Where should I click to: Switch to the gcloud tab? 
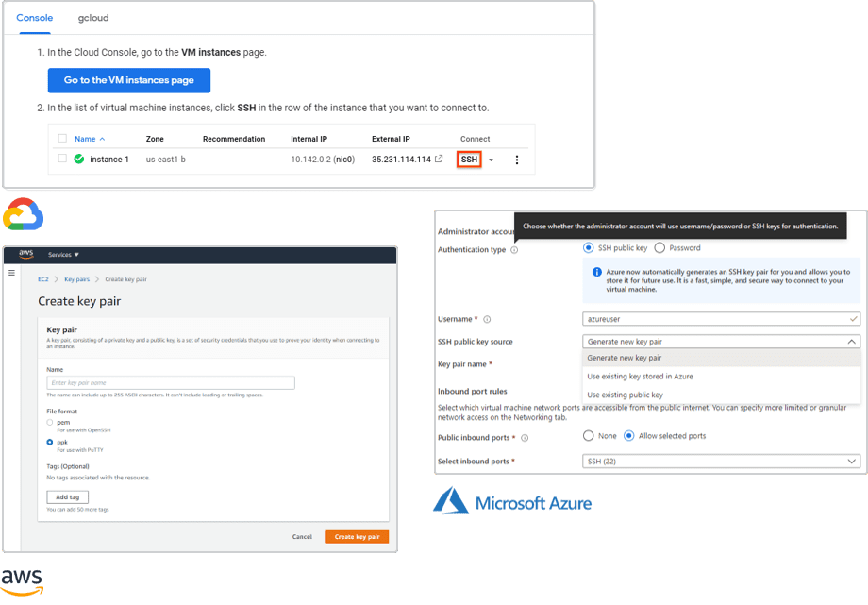93,18
